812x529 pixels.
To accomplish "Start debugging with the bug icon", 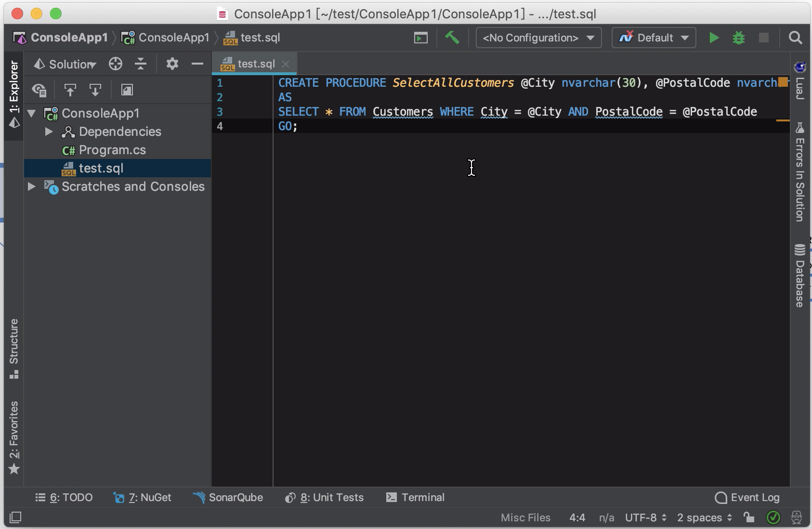I will point(739,38).
